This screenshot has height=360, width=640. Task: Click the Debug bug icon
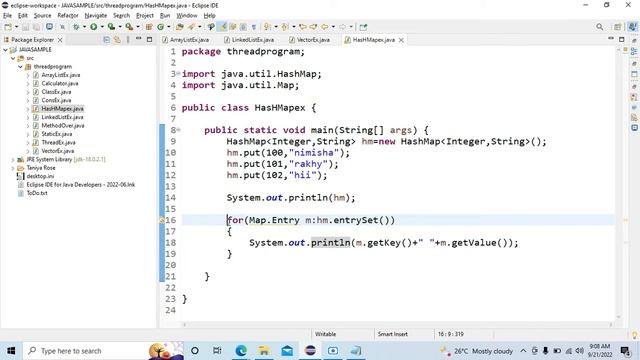(x=76, y=27)
